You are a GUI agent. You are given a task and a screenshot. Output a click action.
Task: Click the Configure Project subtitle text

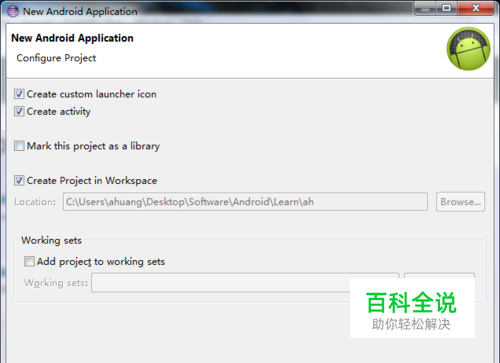[56, 58]
